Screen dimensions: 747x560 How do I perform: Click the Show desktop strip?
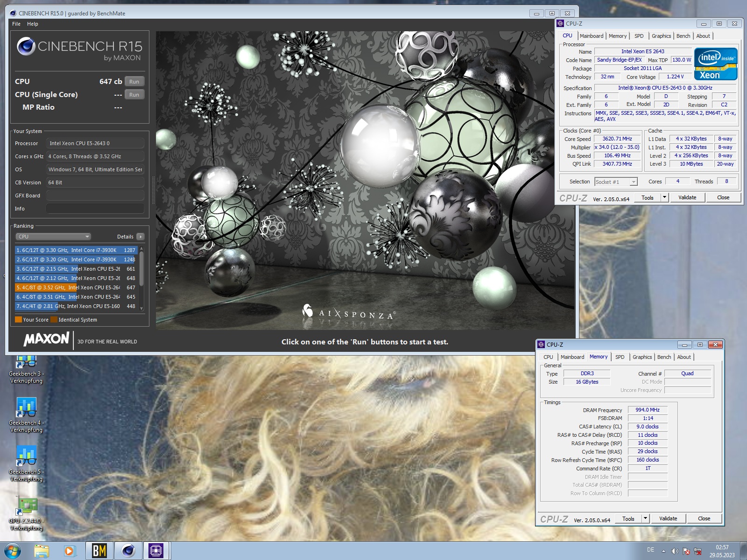[x=743, y=551]
